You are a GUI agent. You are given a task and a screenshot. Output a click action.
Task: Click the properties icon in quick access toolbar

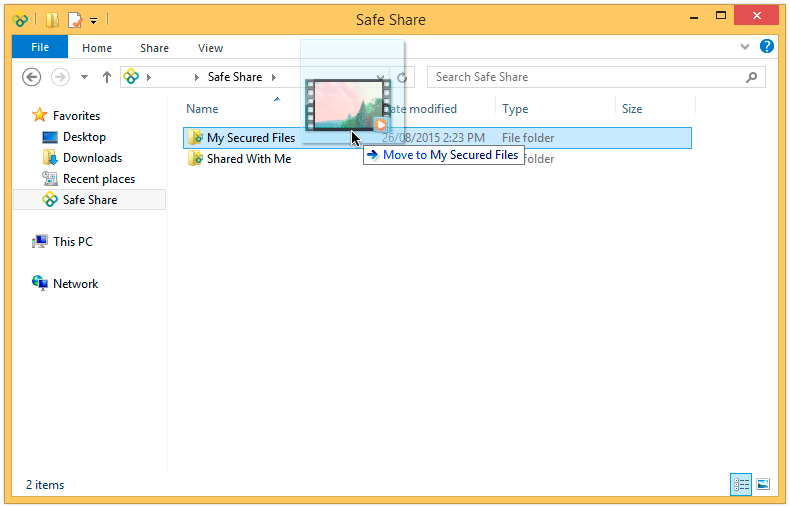tap(75, 20)
